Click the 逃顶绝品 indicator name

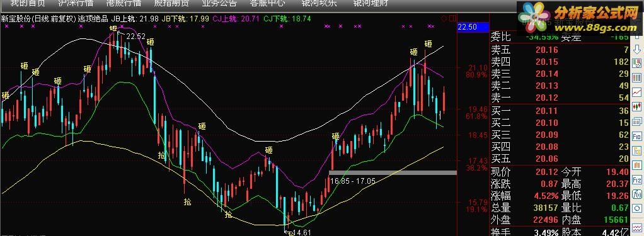coord(93,18)
